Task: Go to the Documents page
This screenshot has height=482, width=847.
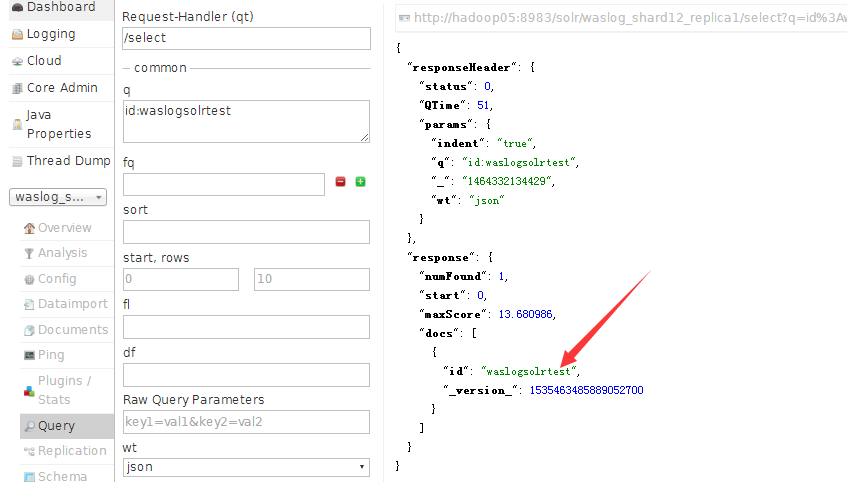Action: 73,330
